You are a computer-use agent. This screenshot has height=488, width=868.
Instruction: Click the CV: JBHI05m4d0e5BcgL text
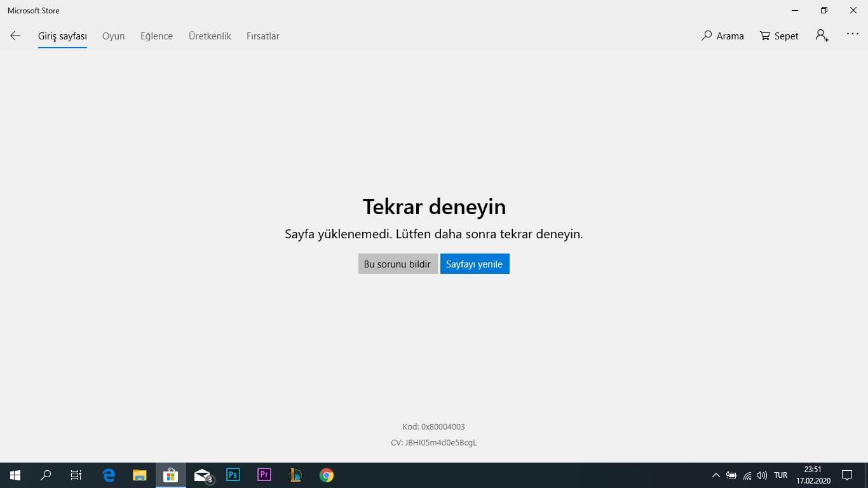tap(434, 443)
